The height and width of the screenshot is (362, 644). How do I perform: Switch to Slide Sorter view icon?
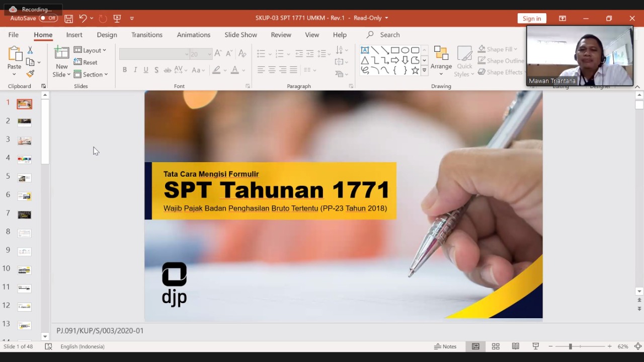point(496,346)
